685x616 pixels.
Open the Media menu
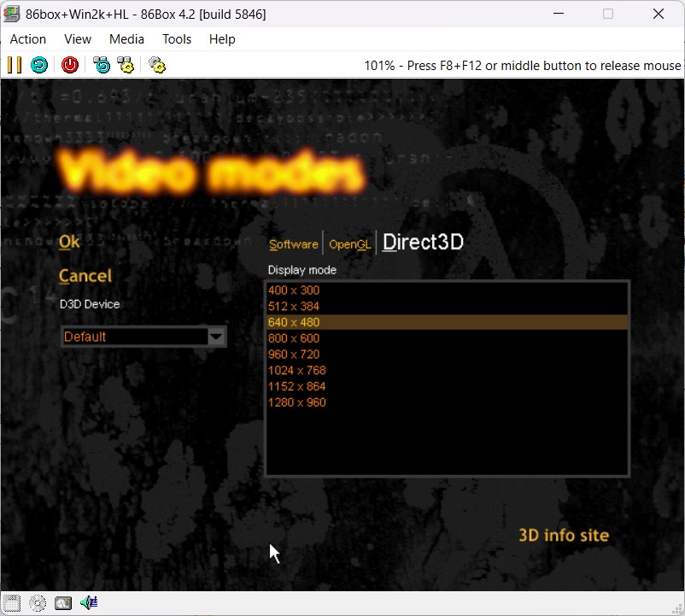pyautogui.click(x=126, y=39)
